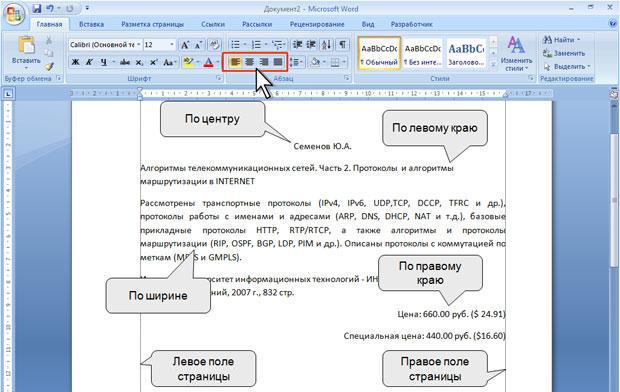Click the Replace (Заменить) command
Screen dimensions: 620x392
pos(564,53)
